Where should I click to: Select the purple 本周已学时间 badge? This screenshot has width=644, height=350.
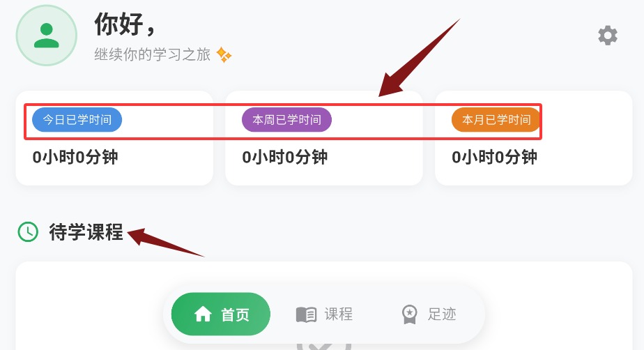tap(286, 120)
